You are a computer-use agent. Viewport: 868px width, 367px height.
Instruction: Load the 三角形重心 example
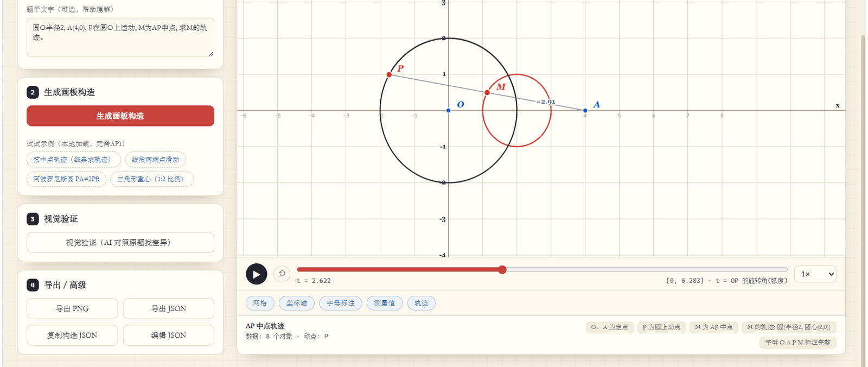click(152, 179)
